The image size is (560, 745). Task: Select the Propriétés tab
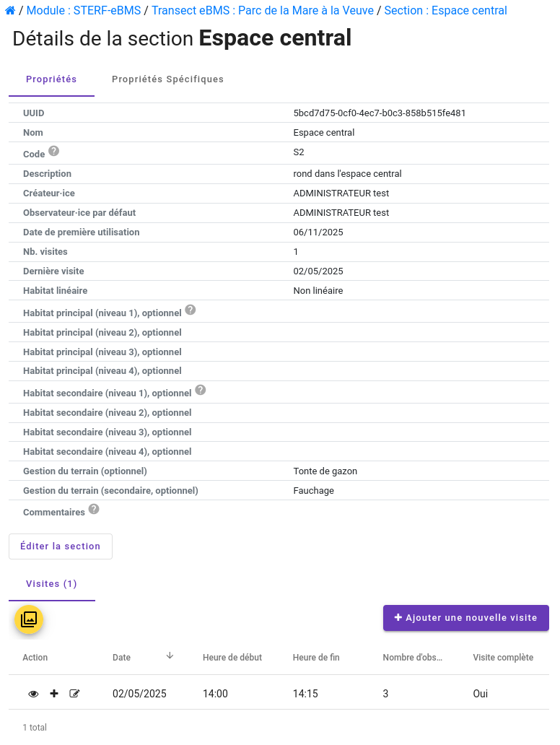pos(51,79)
